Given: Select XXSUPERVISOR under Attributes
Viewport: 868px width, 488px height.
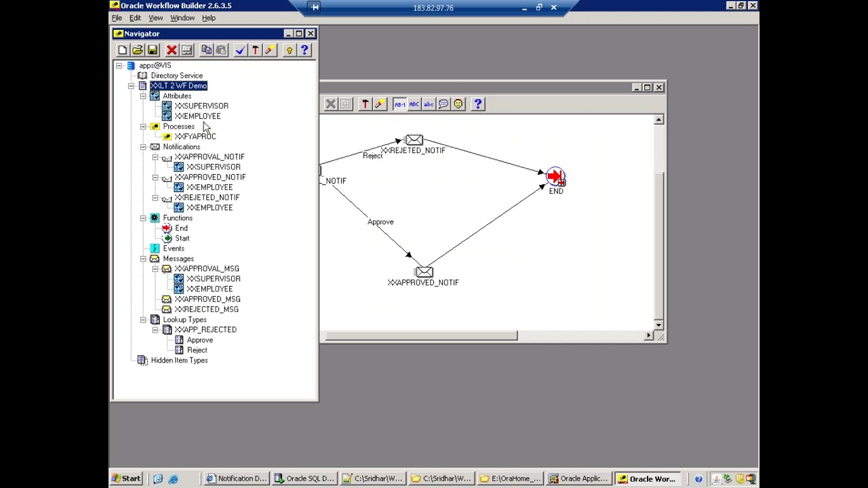Looking at the screenshot, I should point(201,106).
